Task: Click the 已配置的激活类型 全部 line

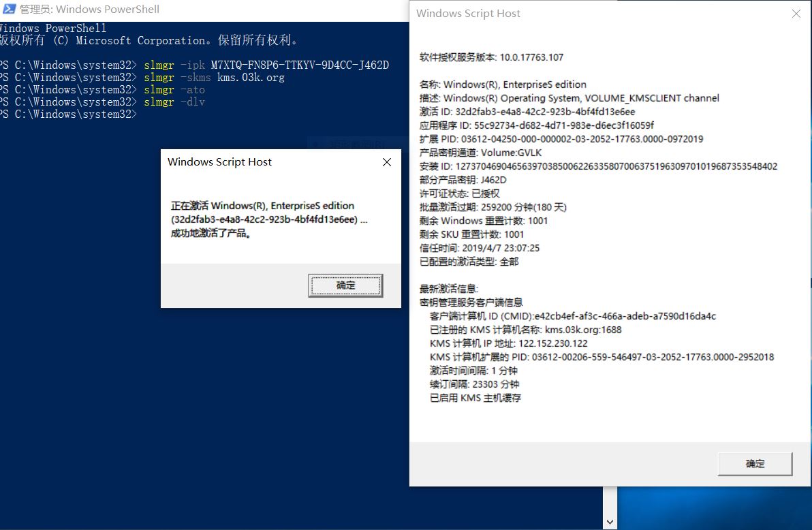Action: click(x=469, y=262)
